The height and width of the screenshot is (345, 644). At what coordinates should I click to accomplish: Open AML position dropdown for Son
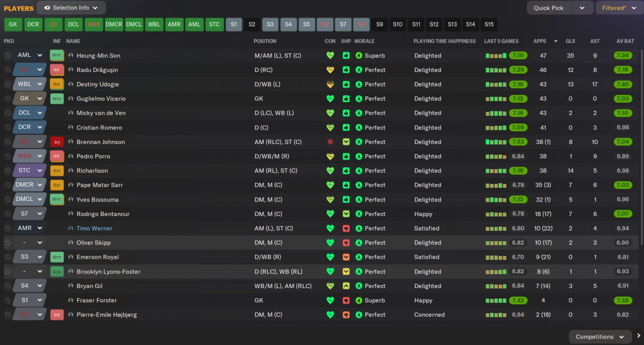tap(39, 55)
